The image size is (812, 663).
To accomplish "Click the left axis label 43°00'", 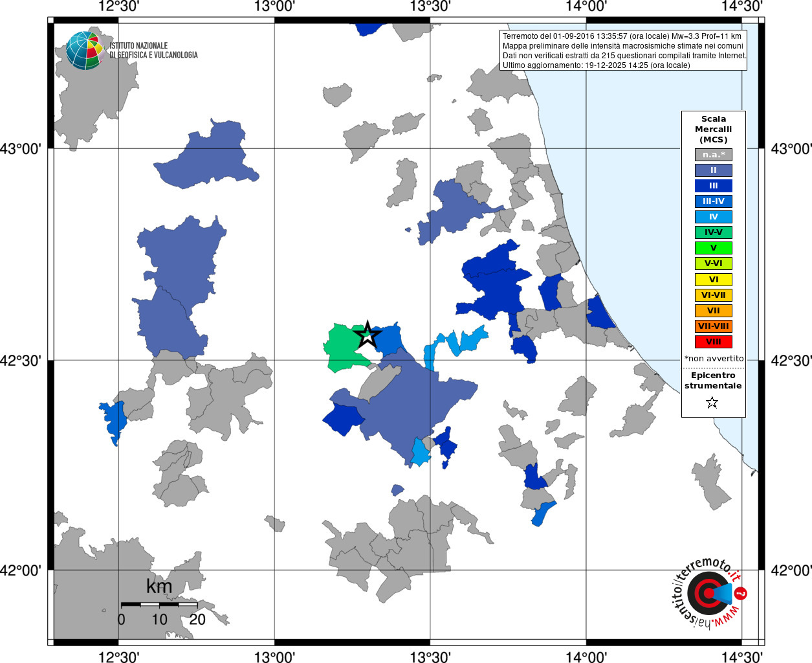I will pos(21,149).
